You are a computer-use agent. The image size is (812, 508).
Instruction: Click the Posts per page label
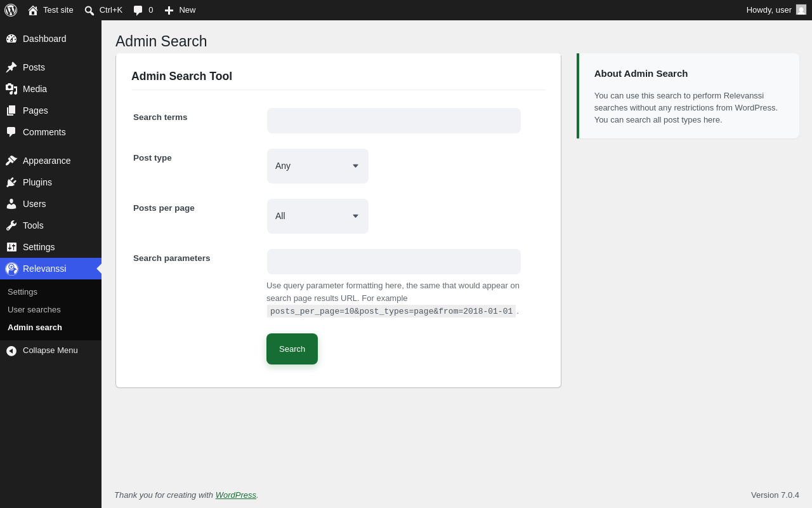pyautogui.click(x=164, y=208)
